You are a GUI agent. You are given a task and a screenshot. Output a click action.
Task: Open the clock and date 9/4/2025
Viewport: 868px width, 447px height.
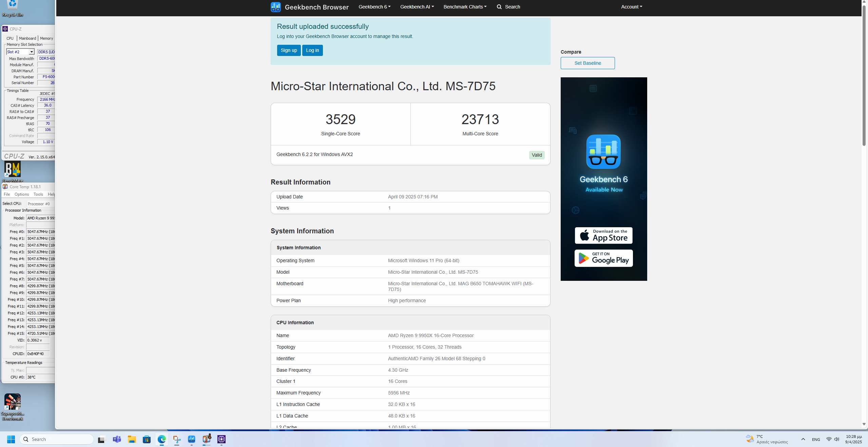point(853,439)
